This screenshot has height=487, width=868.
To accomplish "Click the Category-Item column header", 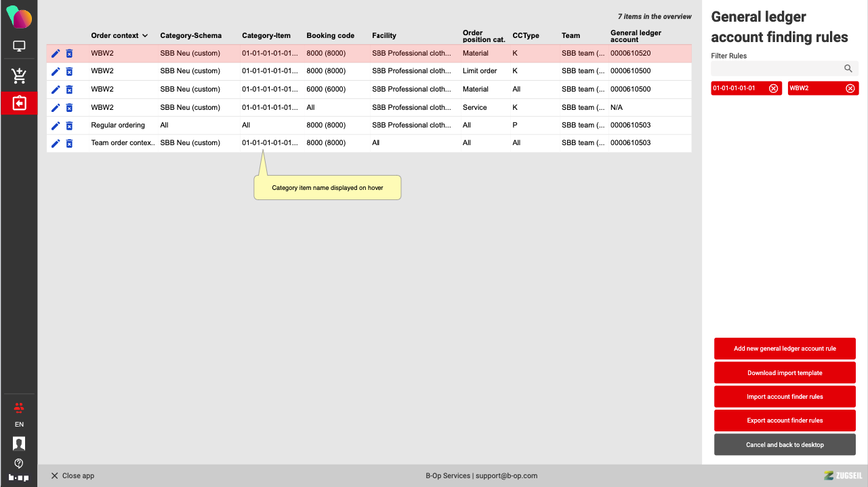I will click(266, 36).
